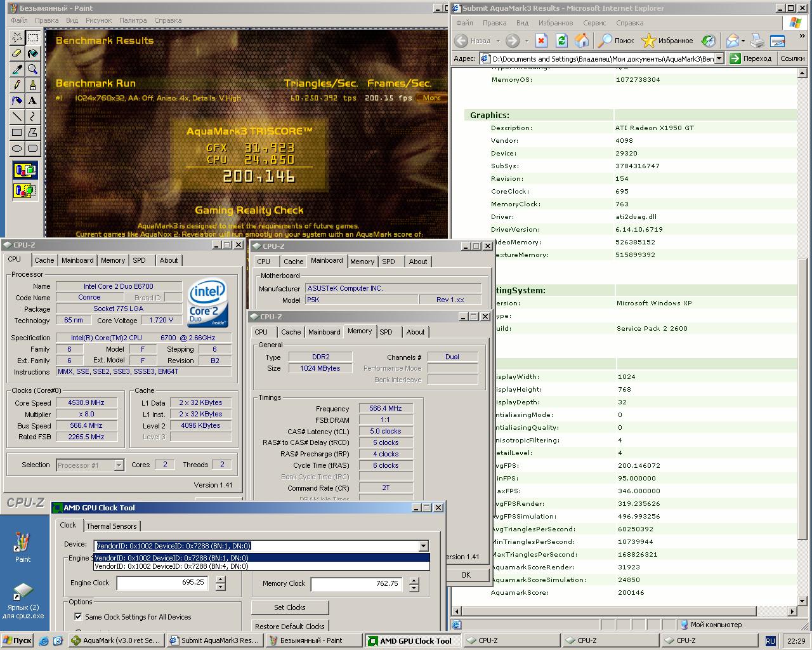Viewport: 812px width, 650px height.
Task: Choose the Fill With Color bucket tool
Action: point(33,53)
